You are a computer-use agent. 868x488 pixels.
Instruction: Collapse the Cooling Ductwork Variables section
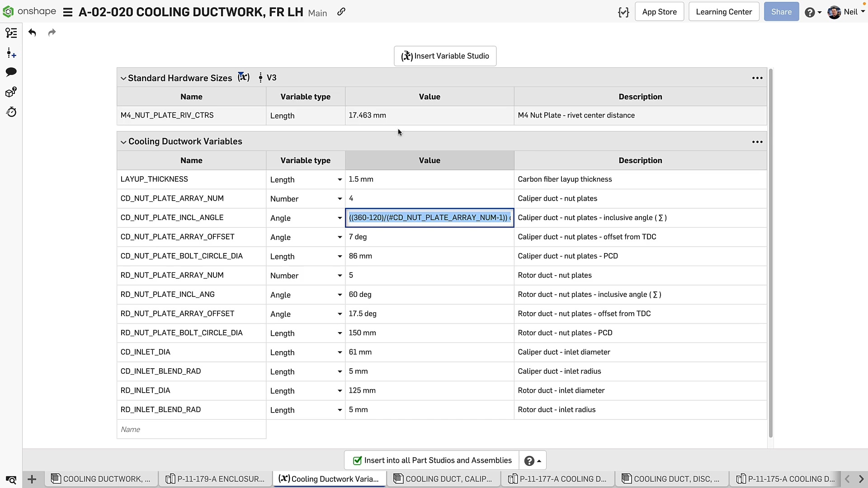(123, 142)
